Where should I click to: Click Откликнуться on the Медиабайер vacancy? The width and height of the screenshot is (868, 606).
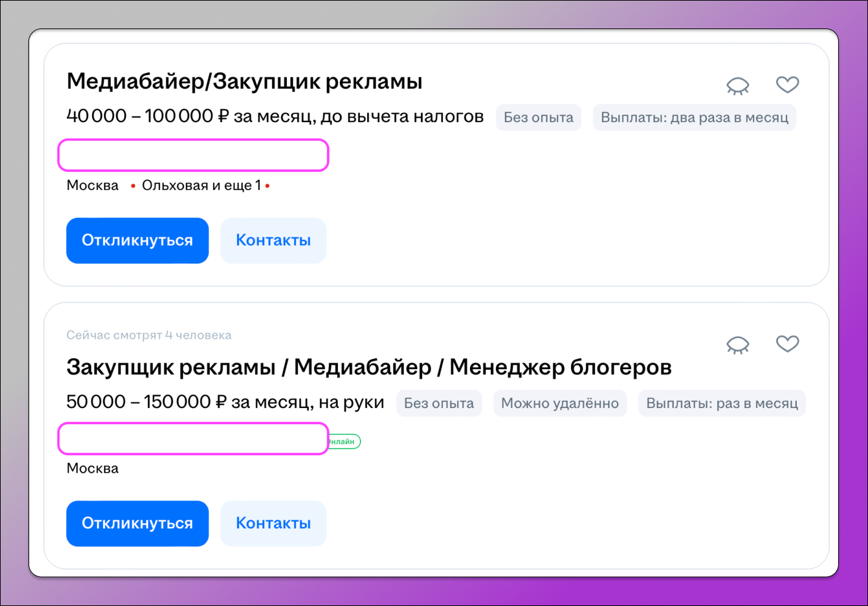point(137,240)
